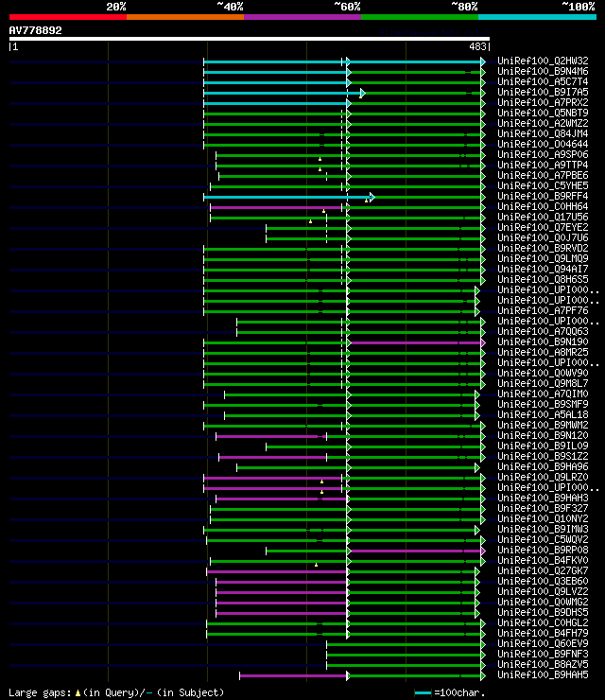Select the UniRef100_B9IL09 label
The image size is (605, 700).
click(543, 446)
